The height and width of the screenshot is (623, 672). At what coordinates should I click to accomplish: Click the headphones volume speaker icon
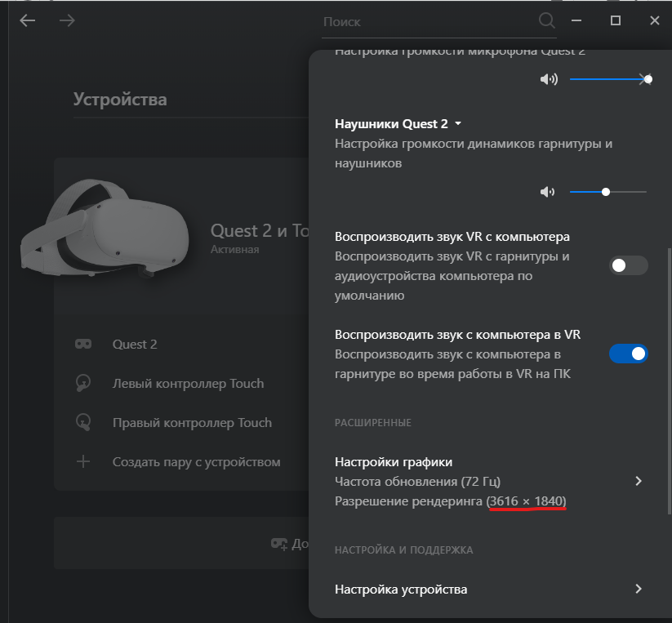(547, 192)
